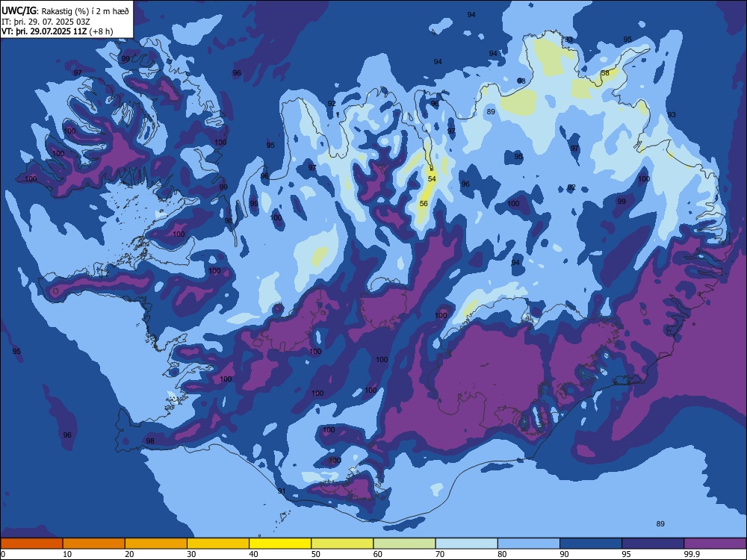This screenshot has width=747, height=560.
Task: Click the legend tick label '99.9'
Action: click(691, 554)
